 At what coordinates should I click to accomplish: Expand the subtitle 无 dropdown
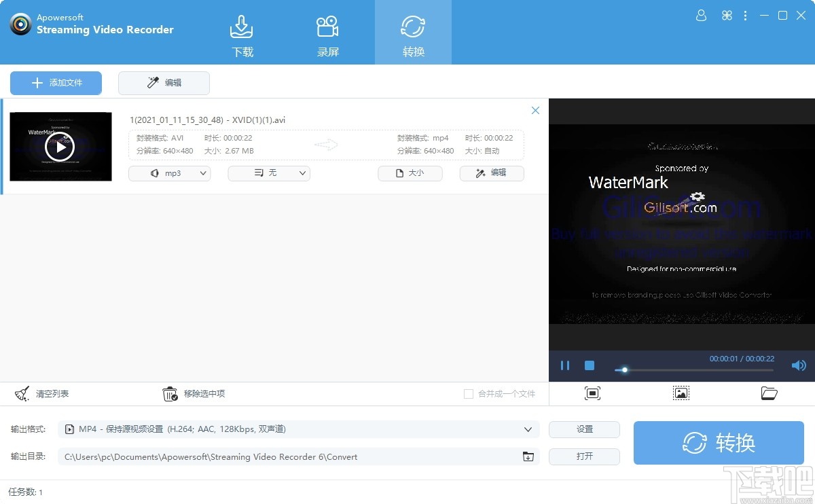268,173
